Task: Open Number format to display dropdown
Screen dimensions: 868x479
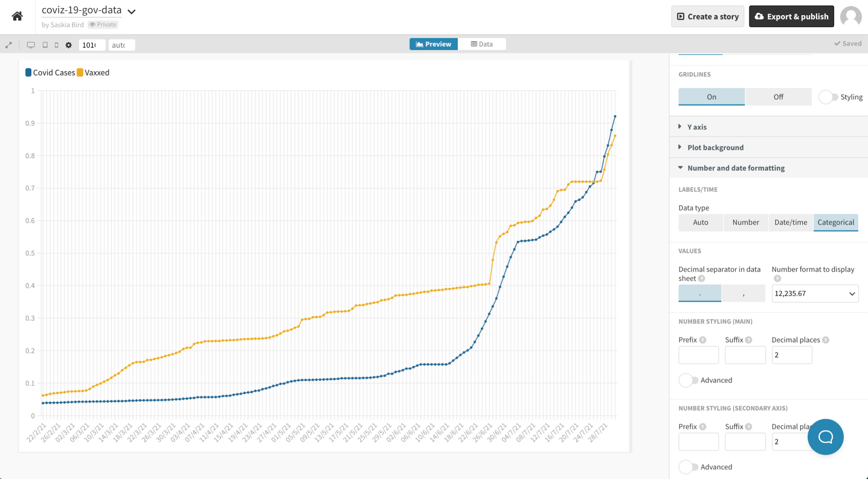Action: click(815, 293)
